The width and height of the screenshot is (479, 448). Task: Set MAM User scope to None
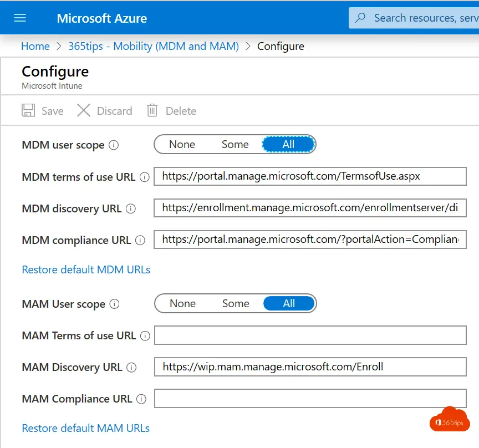183,303
